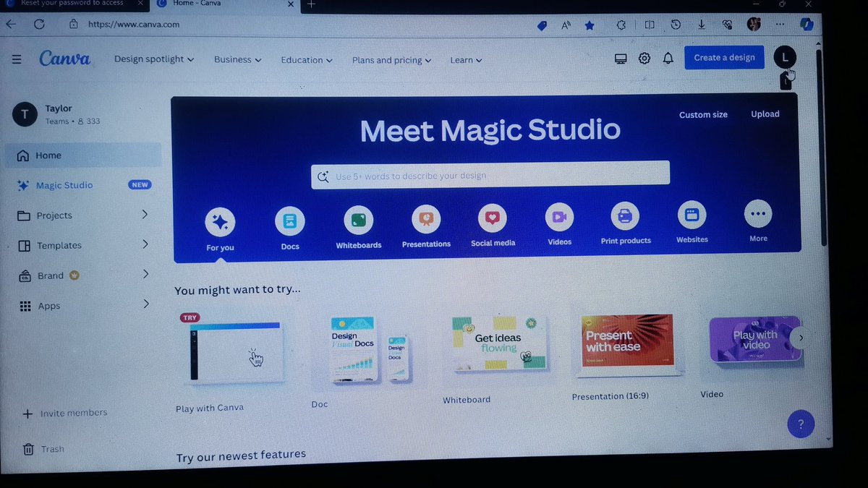Open the shopping tag icon in address bar
Image resolution: width=868 pixels, height=488 pixels.
tap(542, 25)
